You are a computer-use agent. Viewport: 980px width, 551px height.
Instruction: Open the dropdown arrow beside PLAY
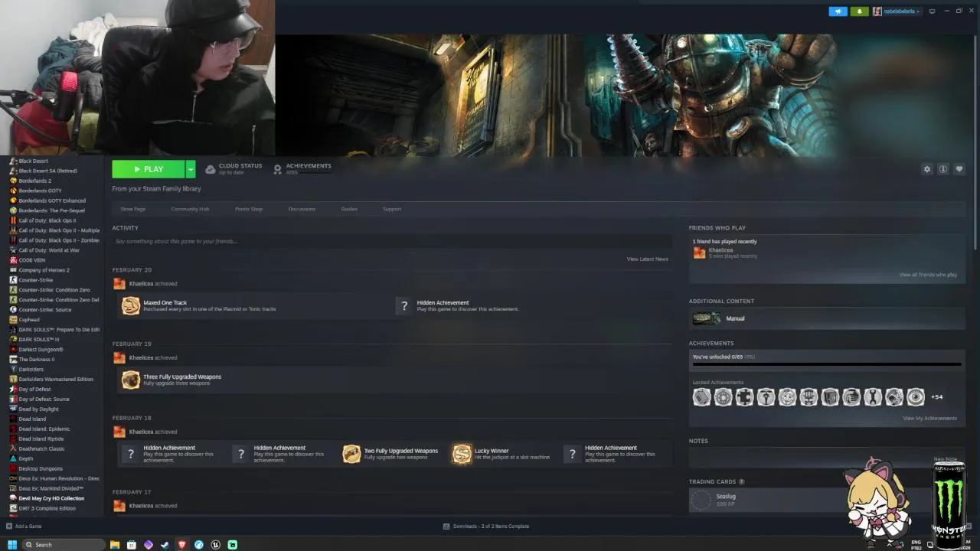coord(191,169)
